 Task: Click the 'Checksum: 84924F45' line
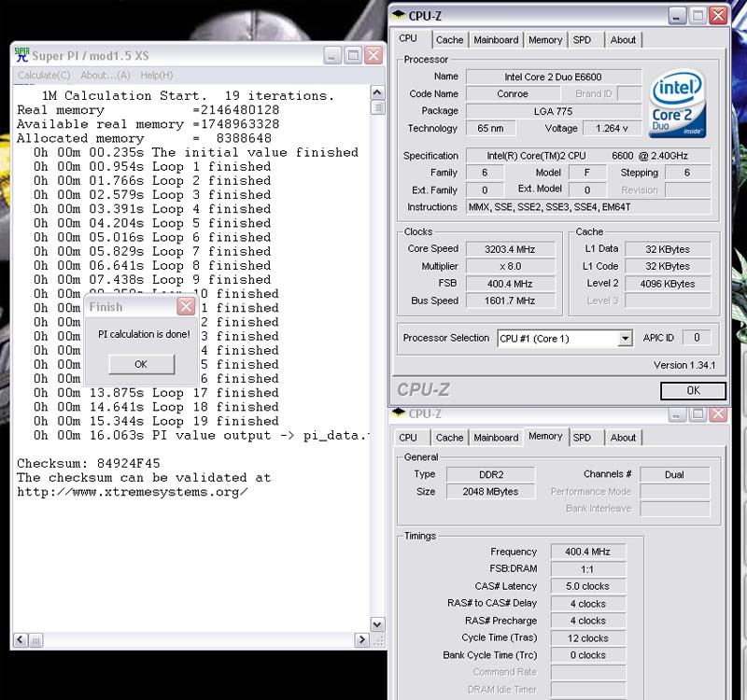point(89,463)
